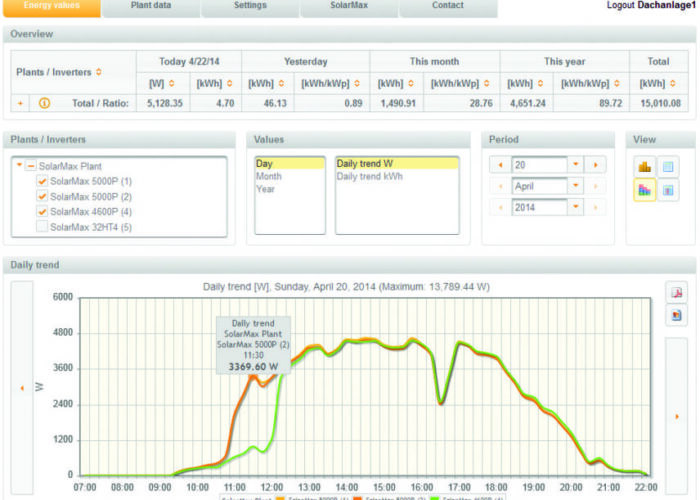Sort Today [W] column
The width and height of the screenshot is (700, 500).
[x=171, y=83]
